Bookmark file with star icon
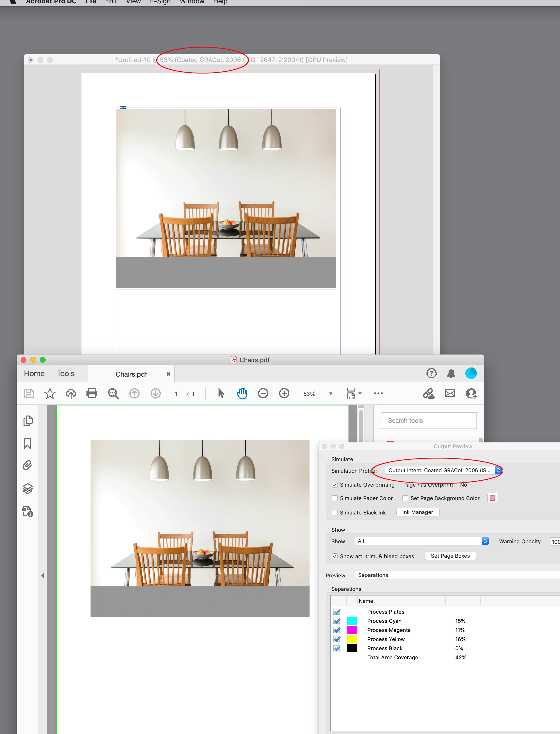This screenshot has width=560, height=734. point(50,393)
